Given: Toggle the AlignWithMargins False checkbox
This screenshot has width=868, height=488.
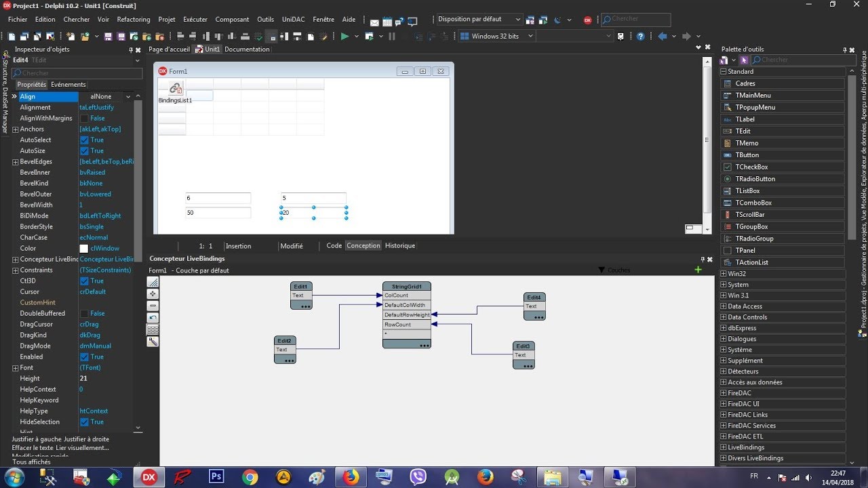Looking at the screenshot, I should 84,119.
